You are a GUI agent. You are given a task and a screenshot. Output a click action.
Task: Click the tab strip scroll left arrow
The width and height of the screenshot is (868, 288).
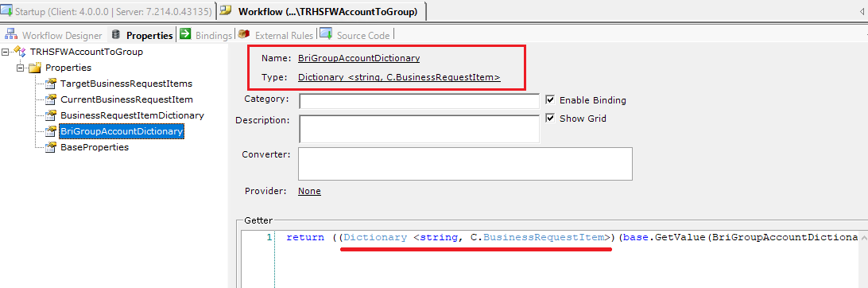(x=861, y=11)
